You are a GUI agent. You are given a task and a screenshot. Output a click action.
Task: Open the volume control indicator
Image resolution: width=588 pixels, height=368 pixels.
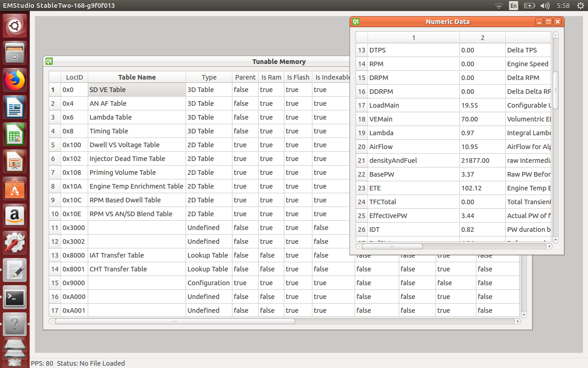click(x=545, y=6)
